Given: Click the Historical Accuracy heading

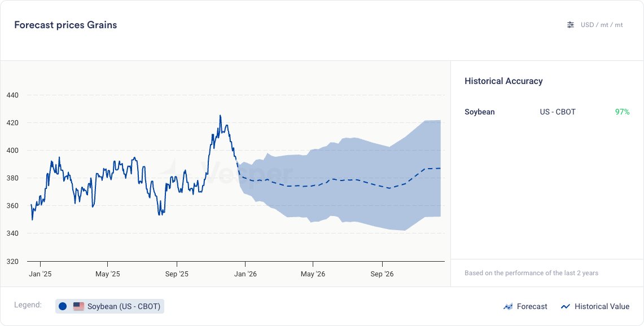Looking at the screenshot, I should click(x=503, y=81).
